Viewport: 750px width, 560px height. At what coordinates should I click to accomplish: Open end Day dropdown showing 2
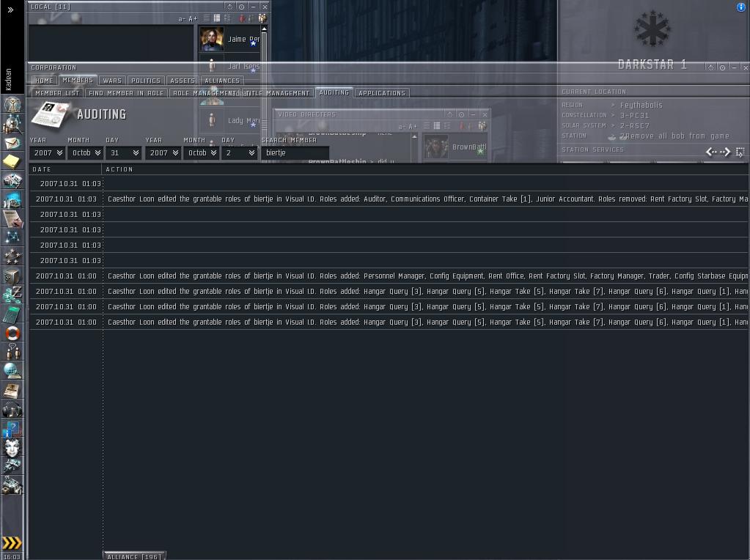(240, 153)
